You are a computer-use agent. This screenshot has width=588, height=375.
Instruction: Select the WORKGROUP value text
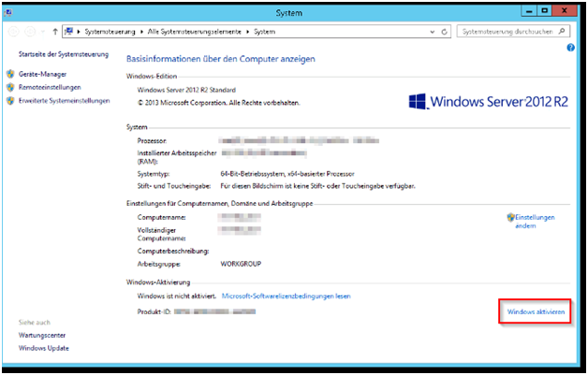(241, 264)
